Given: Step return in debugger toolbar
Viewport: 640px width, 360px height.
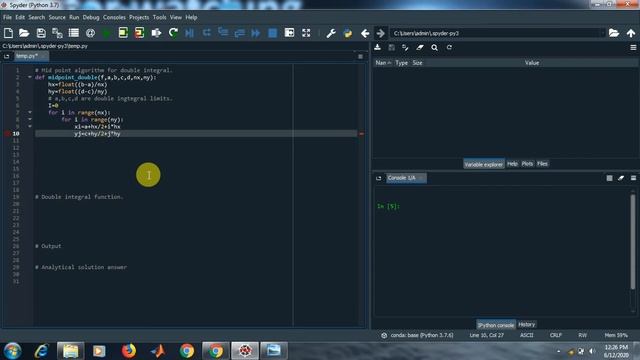Looking at the screenshot, I should tap(240, 33).
